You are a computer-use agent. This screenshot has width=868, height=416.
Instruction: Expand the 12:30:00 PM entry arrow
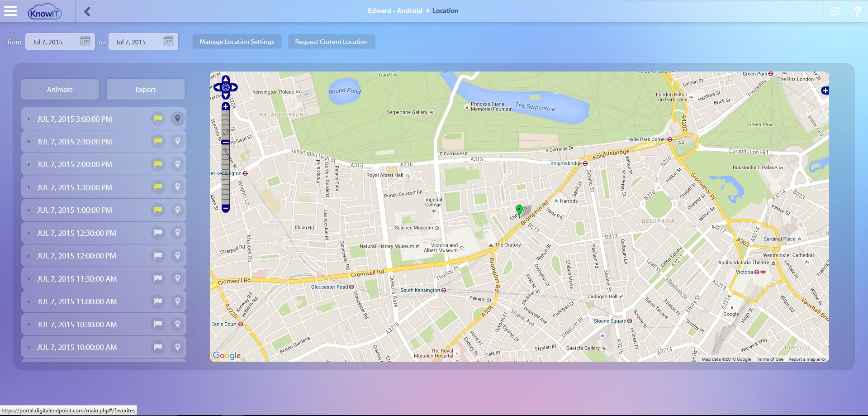(x=28, y=233)
